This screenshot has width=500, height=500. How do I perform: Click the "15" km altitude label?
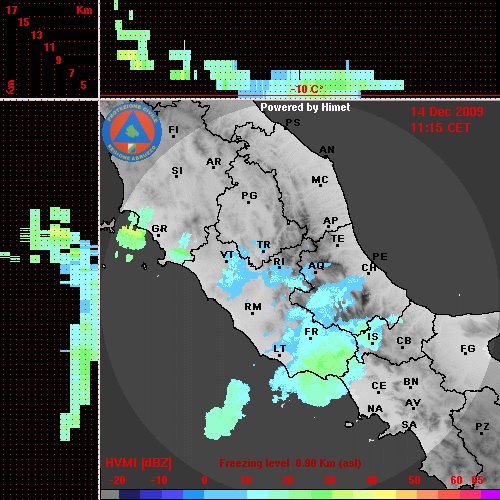24,22
